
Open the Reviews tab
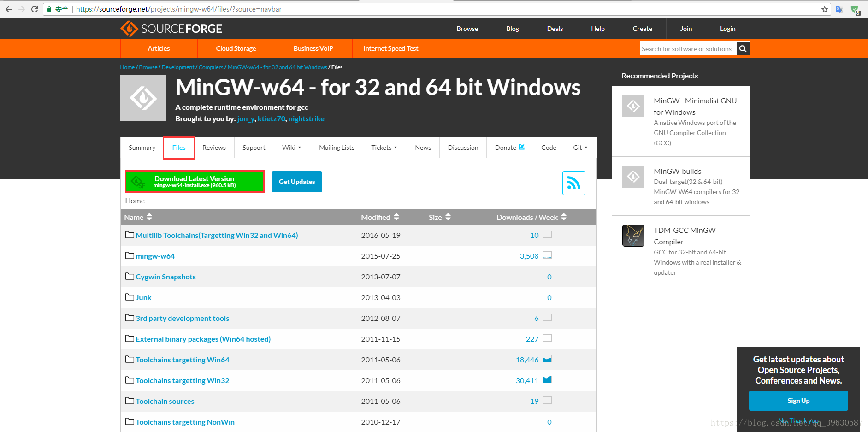[214, 148]
